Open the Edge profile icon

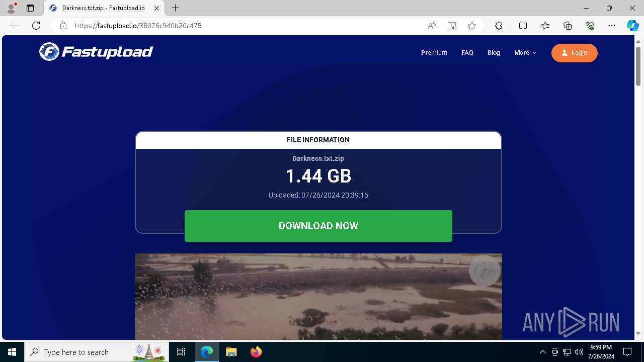(x=11, y=8)
